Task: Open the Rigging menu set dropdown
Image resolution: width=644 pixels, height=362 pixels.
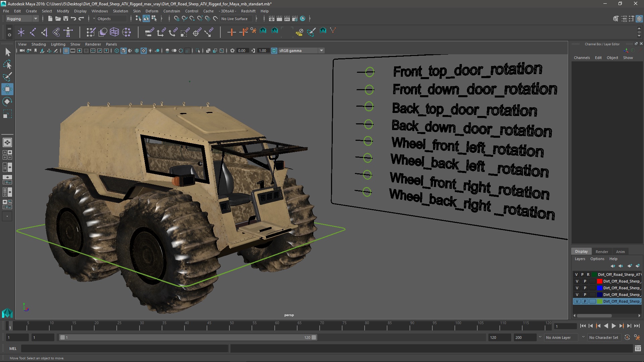Action: pos(22,19)
